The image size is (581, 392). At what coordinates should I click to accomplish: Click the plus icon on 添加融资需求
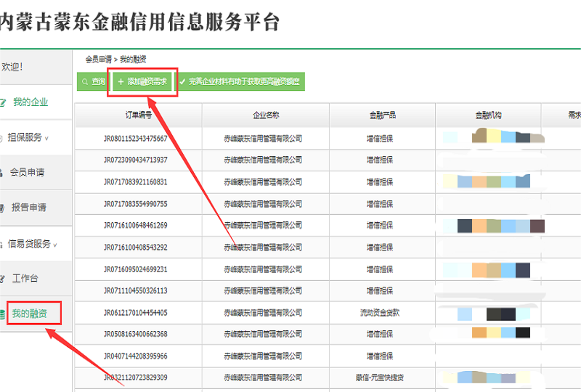point(121,82)
